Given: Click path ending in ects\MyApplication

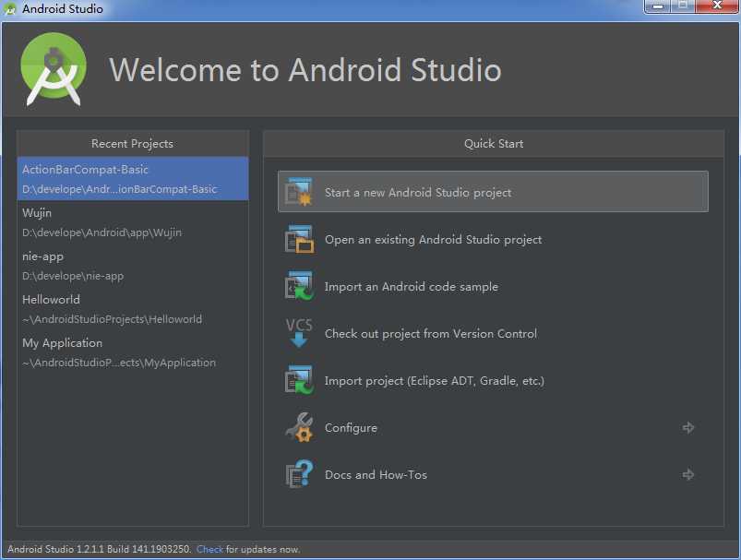Looking at the screenshot, I should point(119,363).
